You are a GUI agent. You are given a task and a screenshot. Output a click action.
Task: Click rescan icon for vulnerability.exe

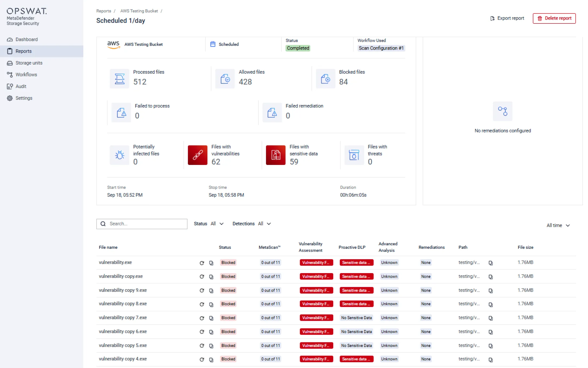click(x=202, y=263)
